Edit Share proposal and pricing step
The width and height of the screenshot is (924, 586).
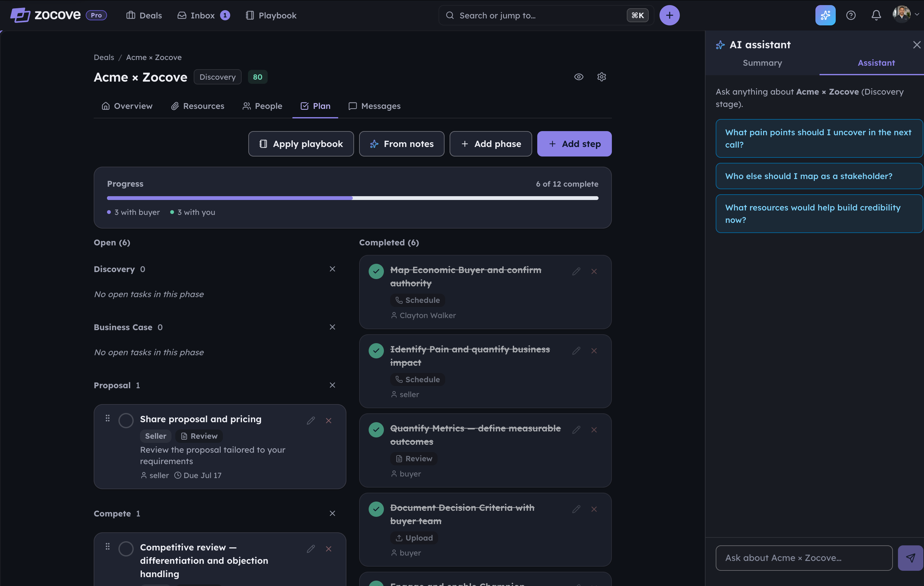tap(311, 421)
